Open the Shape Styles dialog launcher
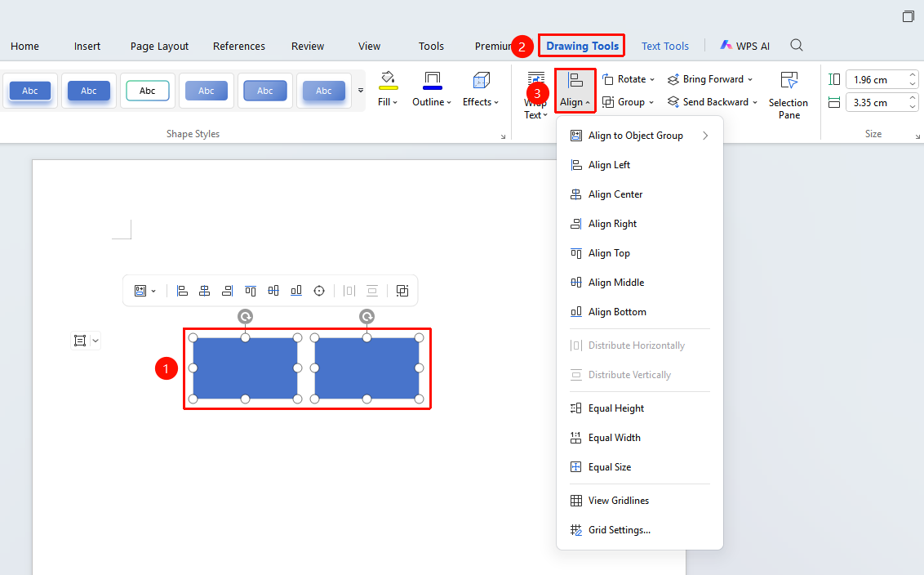This screenshot has width=924, height=575. (504, 136)
